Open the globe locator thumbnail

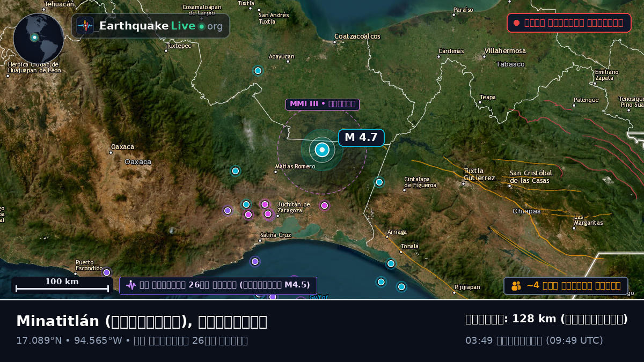pyautogui.click(x=39, y=39)
